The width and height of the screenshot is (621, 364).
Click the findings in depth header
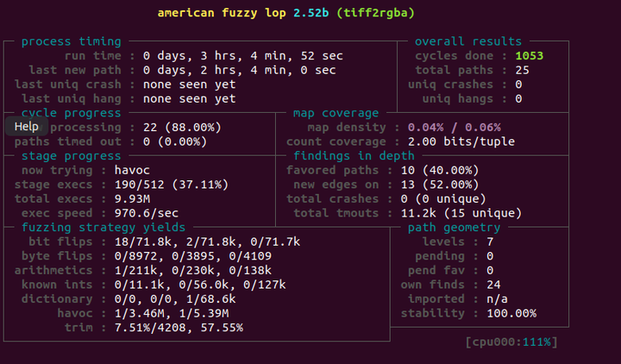click(354, 156)
